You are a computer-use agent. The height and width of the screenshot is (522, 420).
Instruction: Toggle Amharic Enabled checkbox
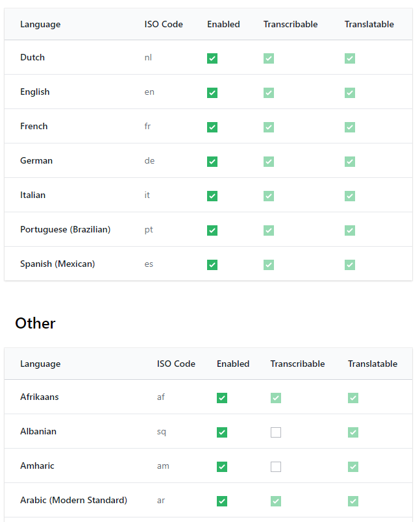click(222, 467)
